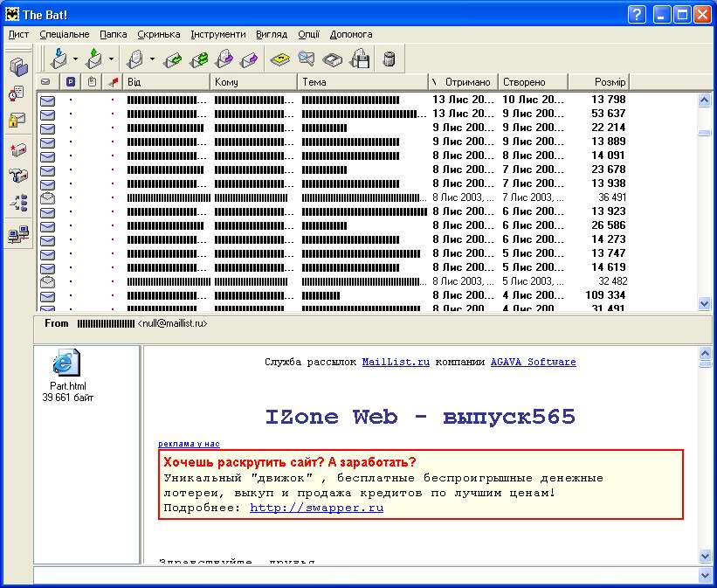Select the read message sized 36 491

tap(367, 197)
